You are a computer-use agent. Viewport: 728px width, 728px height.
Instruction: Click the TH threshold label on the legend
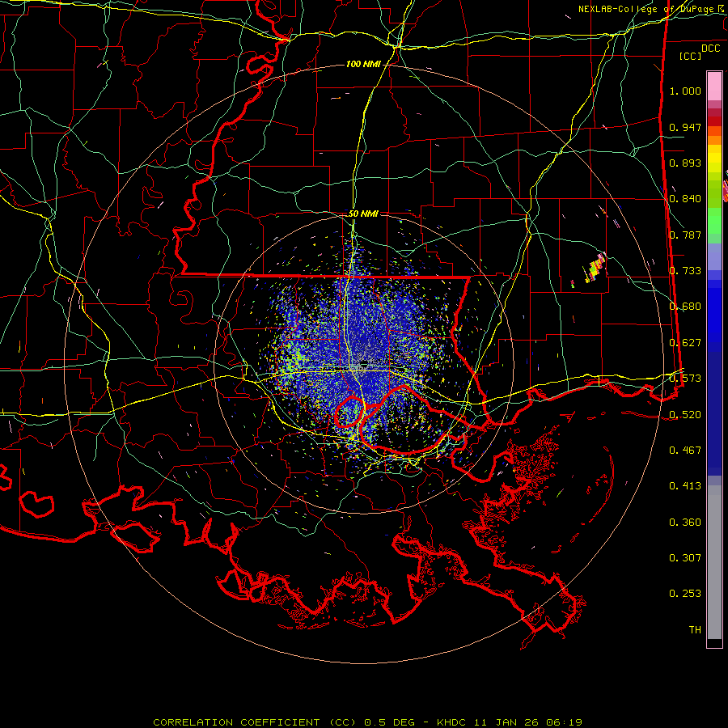[695, 630]
